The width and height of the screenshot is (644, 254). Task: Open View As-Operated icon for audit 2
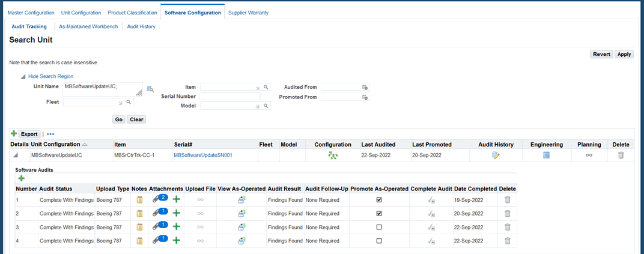tap(241, 213)
